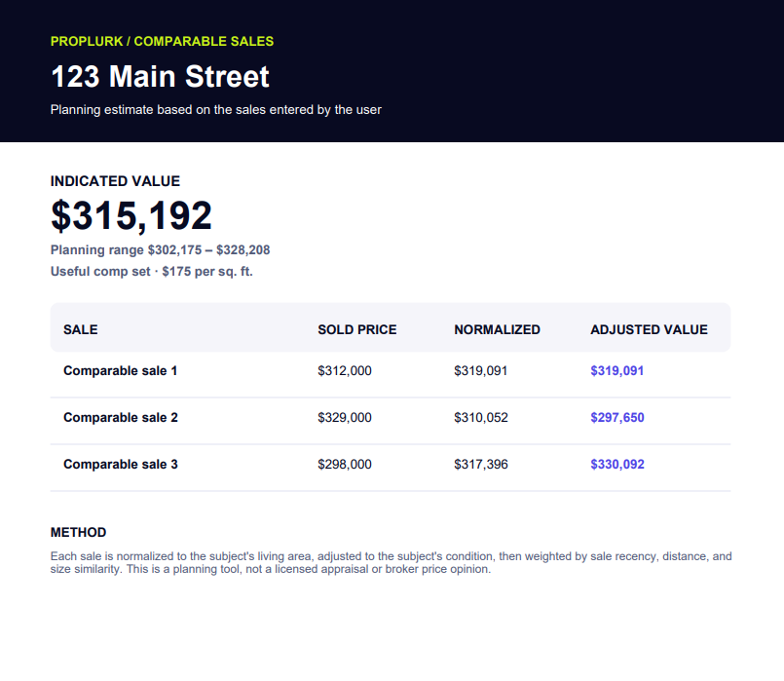
Task: Click adjusted value $330,092
Action: tap(617, 465)
